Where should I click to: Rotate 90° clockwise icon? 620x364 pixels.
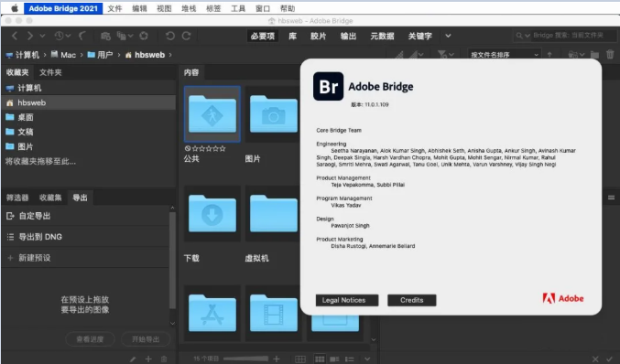186,36
